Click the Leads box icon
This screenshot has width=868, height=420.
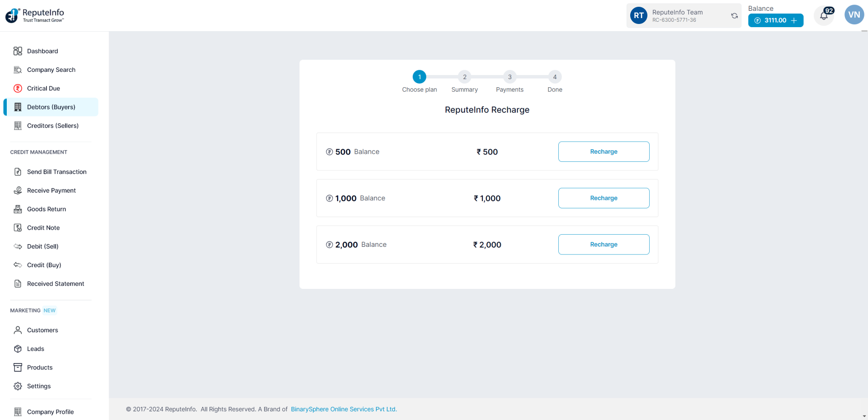click(18, 349)
